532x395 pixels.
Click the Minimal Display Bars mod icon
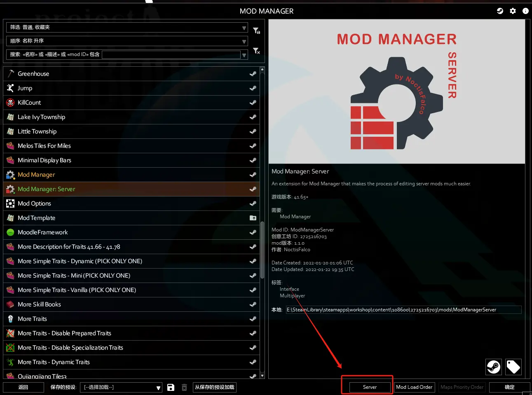pyautogui.click(x=10, y=160)
